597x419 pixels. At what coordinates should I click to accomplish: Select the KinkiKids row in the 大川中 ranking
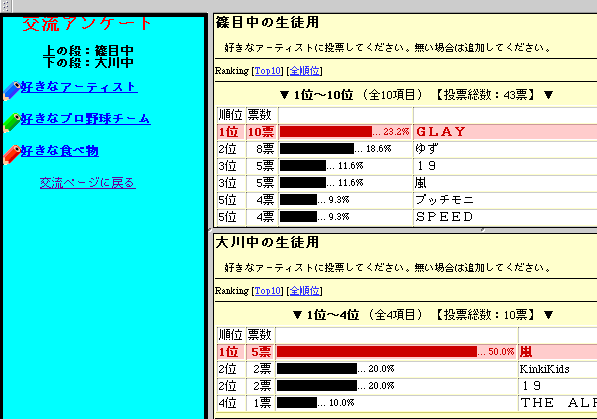tap(407, 369)
